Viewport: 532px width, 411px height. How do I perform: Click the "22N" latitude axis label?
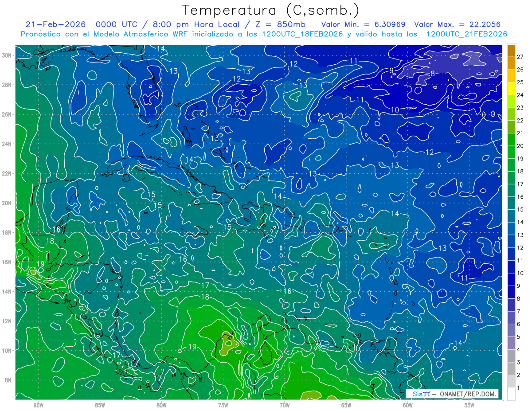tap(7, 173)
